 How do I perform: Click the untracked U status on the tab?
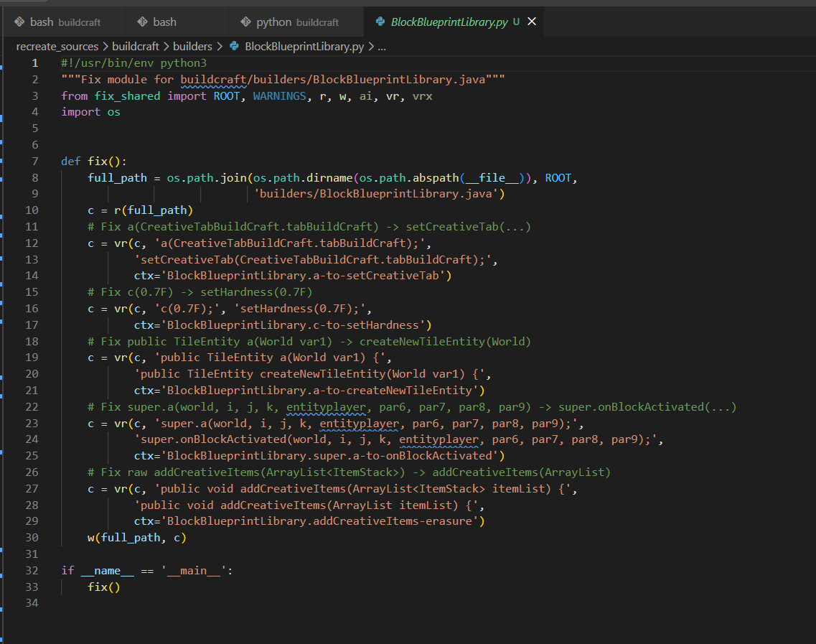click(x=516, y=22)
